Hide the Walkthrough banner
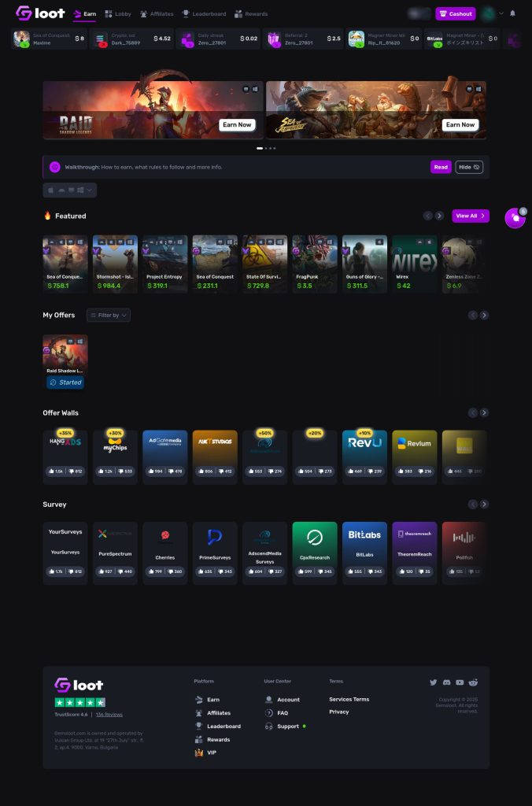The width and height of the screenshot is (532, 806). tap(469, 167)
